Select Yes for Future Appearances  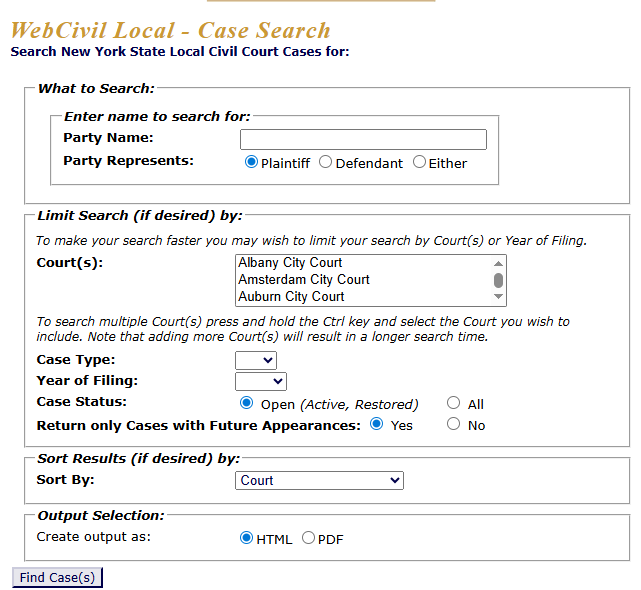[377, 424]
